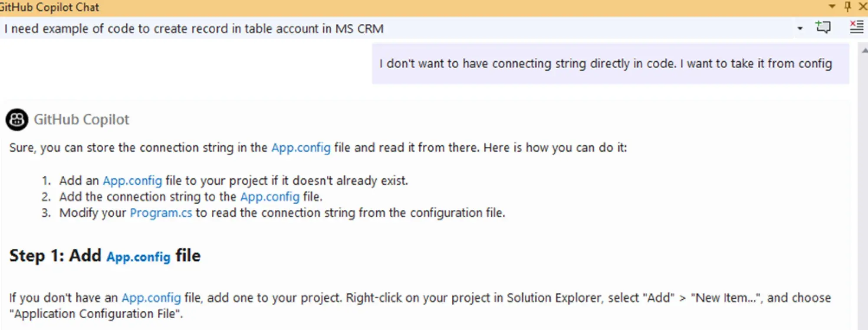The width and height of the screenshot is (868, 330).
Task: Start a new chat thread
Action: [823, 27]
